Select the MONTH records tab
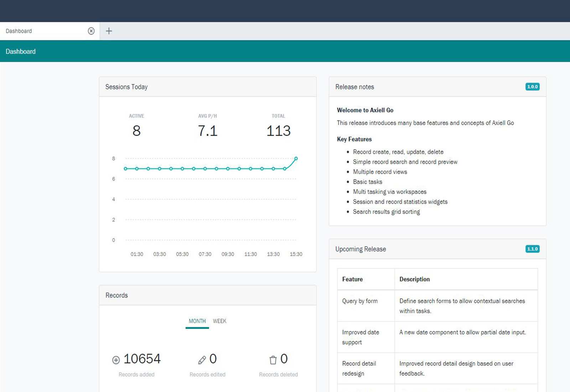 [197, 321]
